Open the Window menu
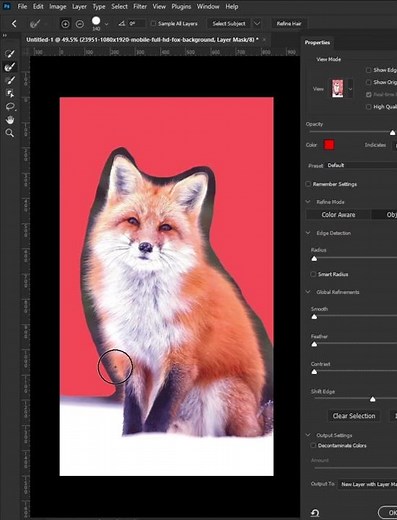 click(208, 6)
